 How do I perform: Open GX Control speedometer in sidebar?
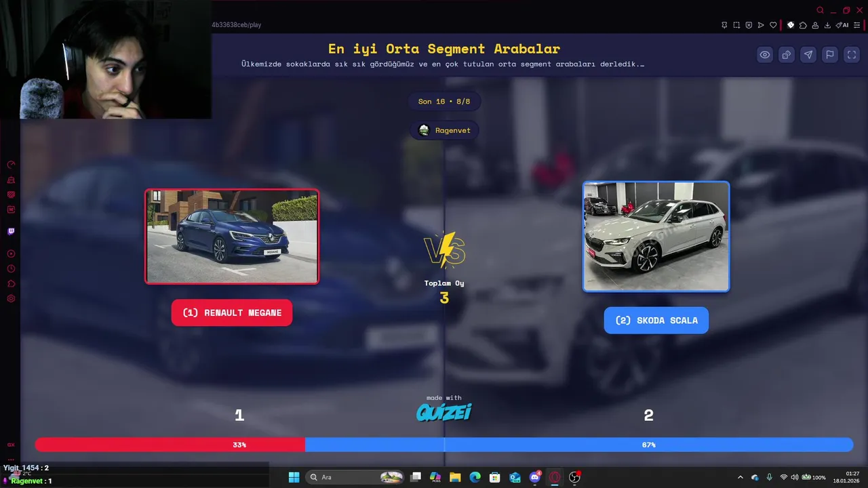pyautogui.click(x=11, y=165)
